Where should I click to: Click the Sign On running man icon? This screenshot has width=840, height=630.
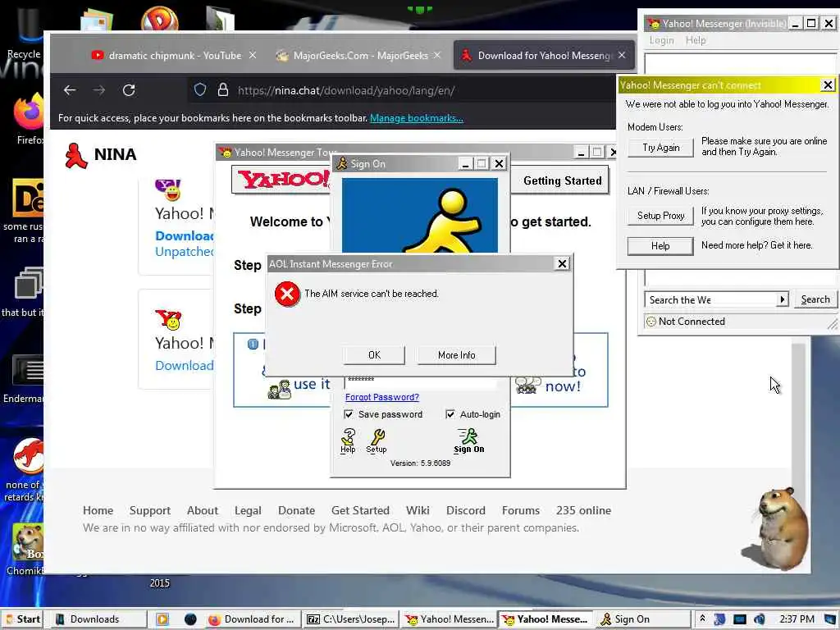point(468,441)
